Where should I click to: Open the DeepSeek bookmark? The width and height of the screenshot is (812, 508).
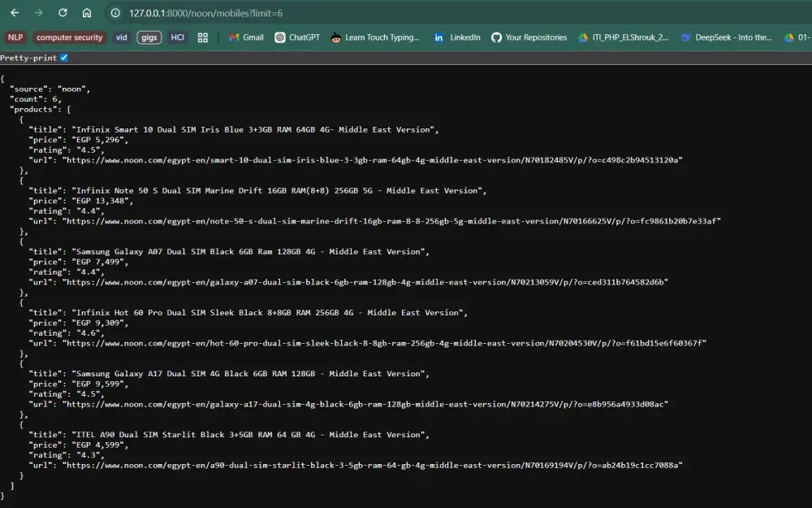tap(726, 37)
